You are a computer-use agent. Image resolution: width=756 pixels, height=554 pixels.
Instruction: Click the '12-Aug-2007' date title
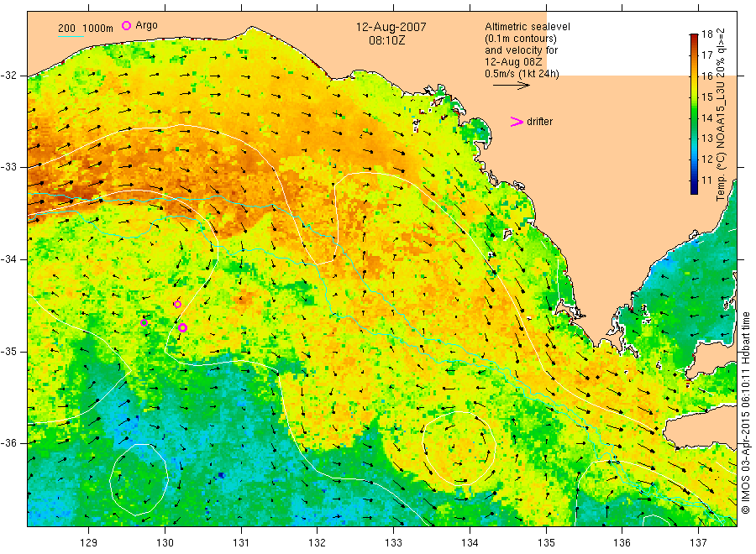pyautogui.click(x=391, y=27)
